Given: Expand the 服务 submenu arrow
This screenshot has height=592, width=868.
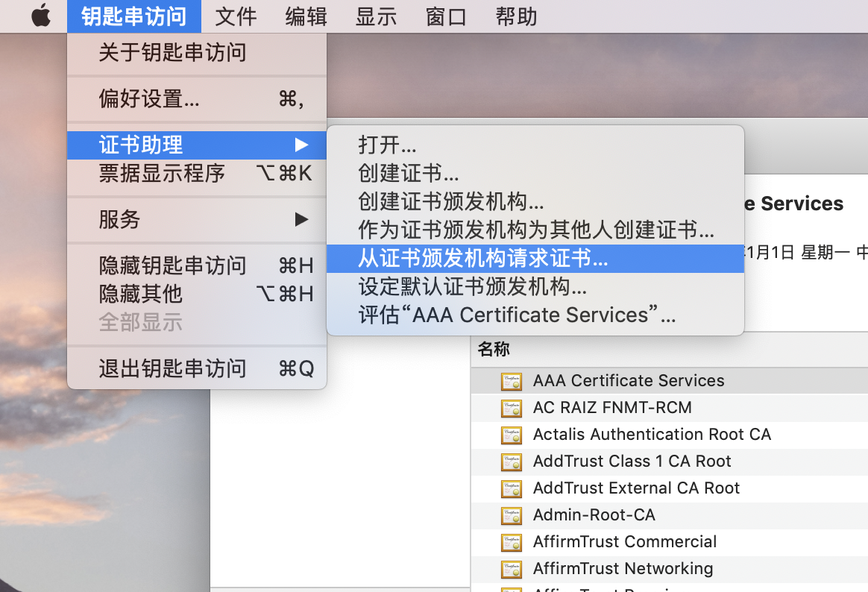Looking at the screenshot, I should (302, 219).
